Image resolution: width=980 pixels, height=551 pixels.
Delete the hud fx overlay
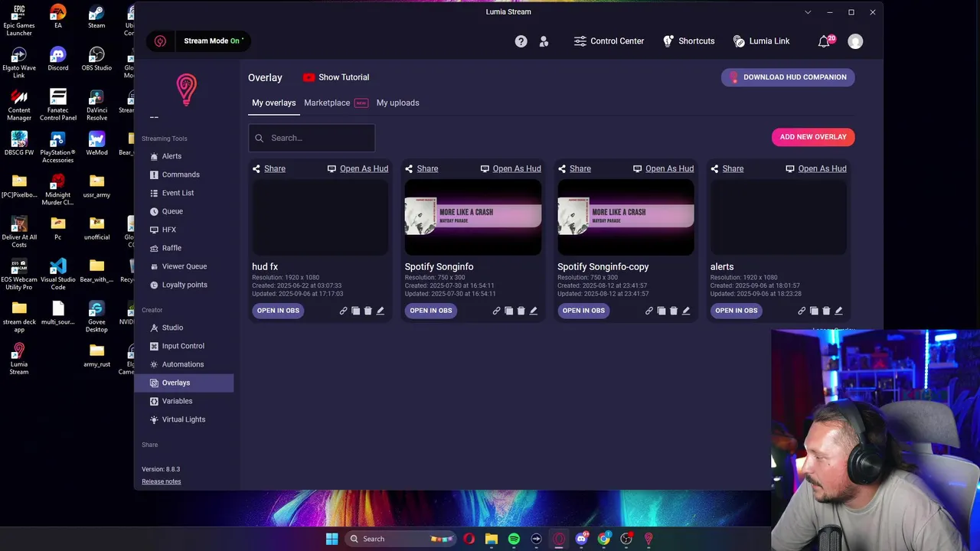367,311
